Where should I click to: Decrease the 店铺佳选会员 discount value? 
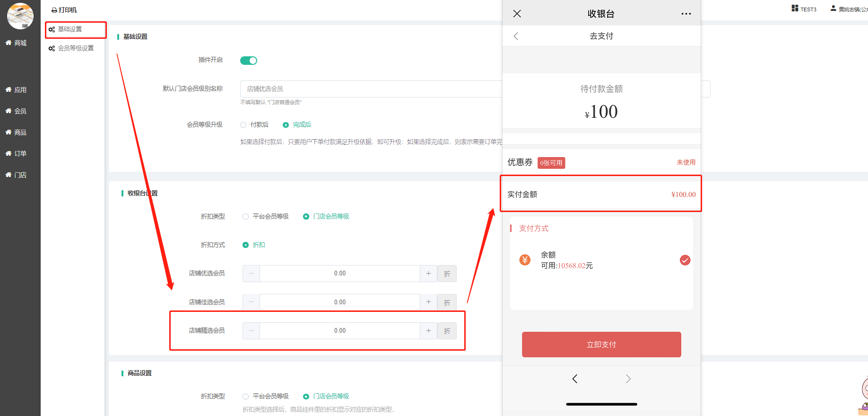click(251, 302)
